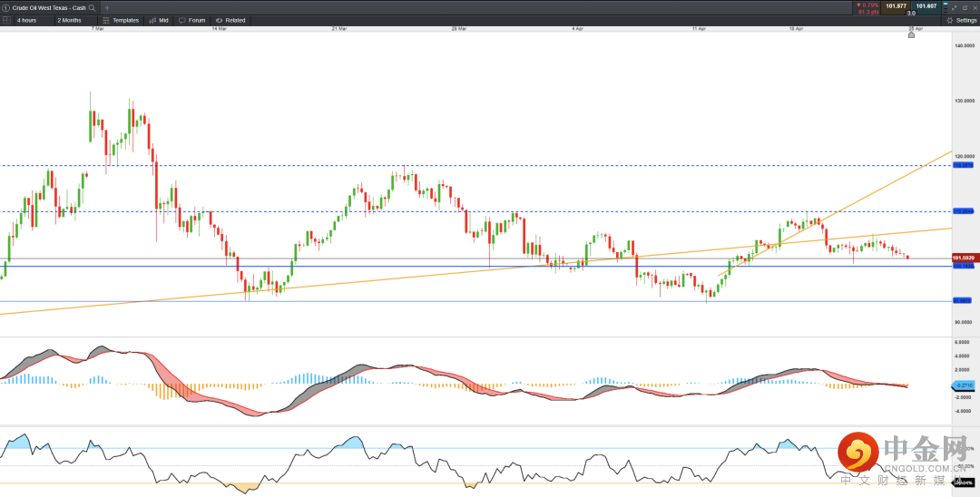The width and height of the screenshot is (980, 497).
Task: Select the Crude Oil West Texas - Cash tab
Action: click(49, 7)
